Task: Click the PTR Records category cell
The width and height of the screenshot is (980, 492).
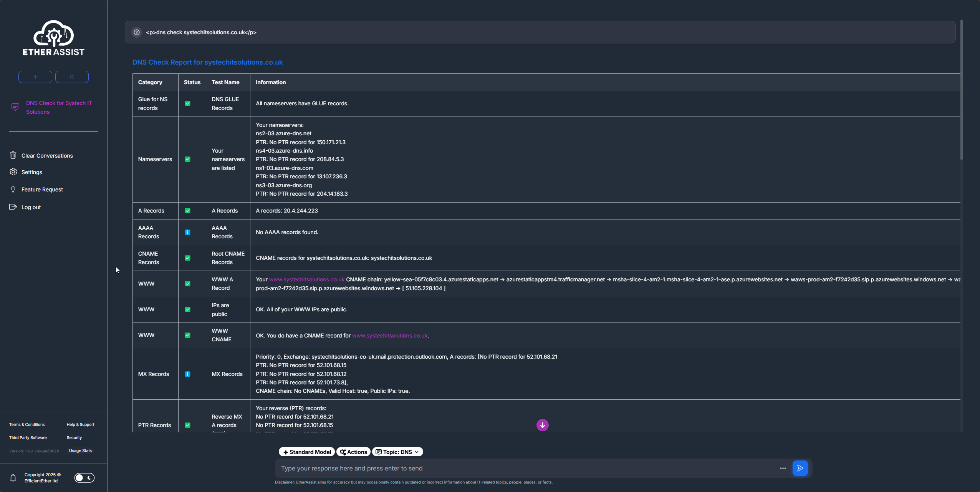Action: 155,416
